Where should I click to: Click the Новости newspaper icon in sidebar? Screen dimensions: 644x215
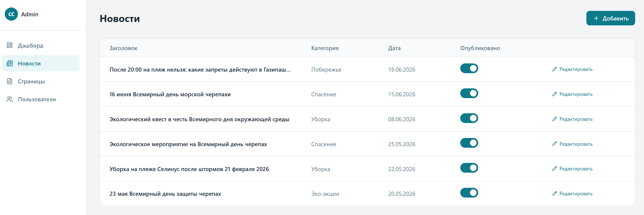point(10,63)
